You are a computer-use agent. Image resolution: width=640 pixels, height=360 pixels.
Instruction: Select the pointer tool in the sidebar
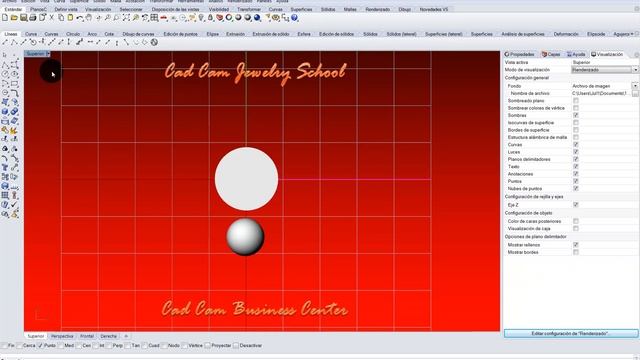(x=4, y=54)
